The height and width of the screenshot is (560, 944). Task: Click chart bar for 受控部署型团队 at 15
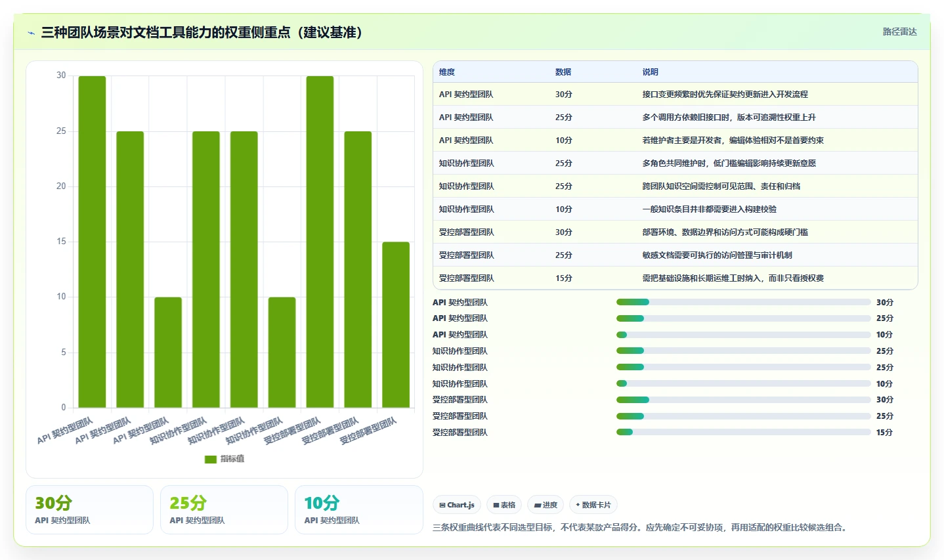(x=396, y=325)
